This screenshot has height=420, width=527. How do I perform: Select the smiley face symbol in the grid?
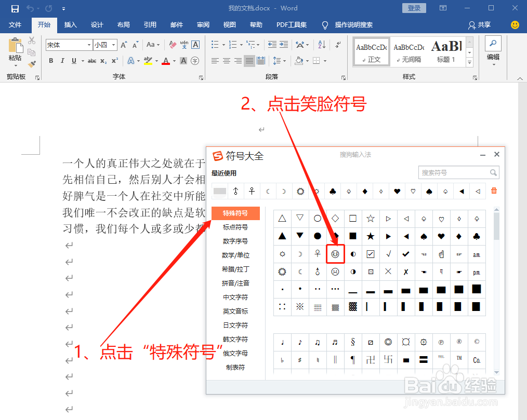(x=335, y=254)
